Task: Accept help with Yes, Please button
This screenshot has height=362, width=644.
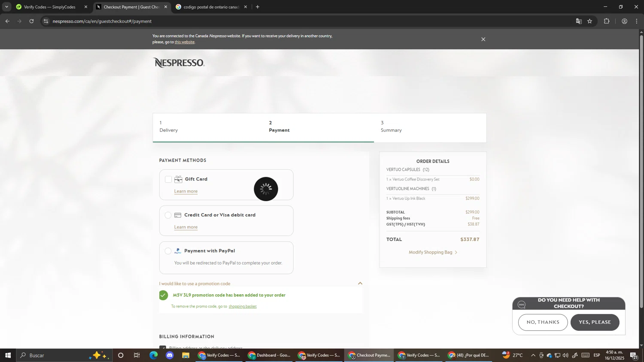Action: [595, 322]
